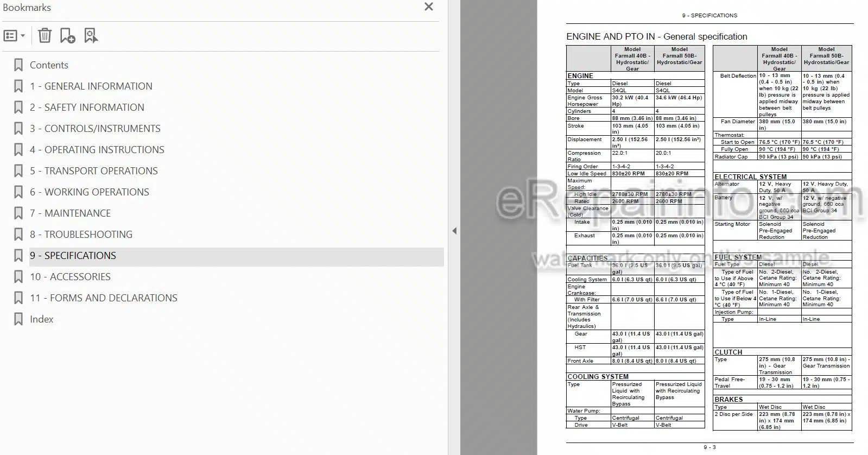
Task: Click the COOLING SYSTEM section header
Action: tap(598, 377)
